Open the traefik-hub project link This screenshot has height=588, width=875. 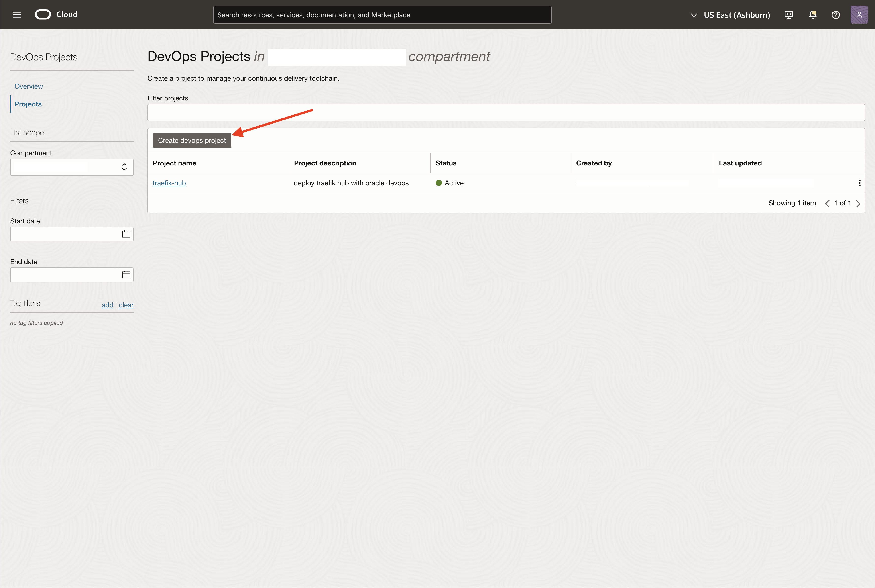tap(169, 183)
